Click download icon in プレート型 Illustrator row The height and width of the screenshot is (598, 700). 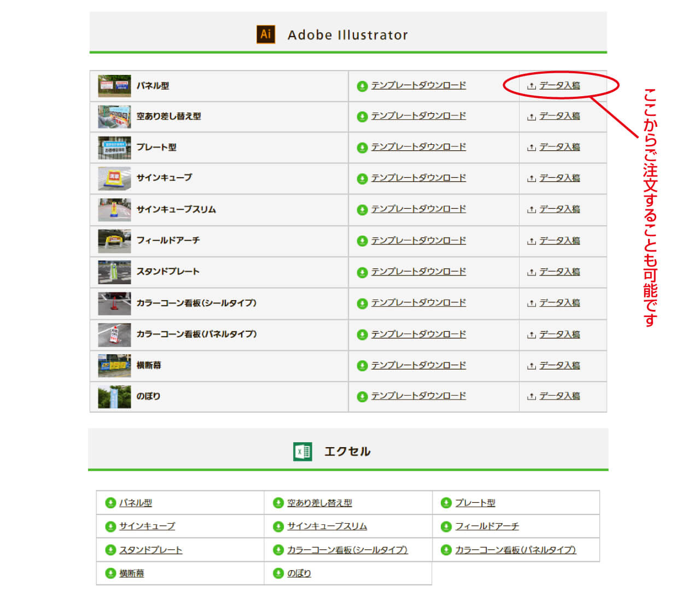coord(362,148)
